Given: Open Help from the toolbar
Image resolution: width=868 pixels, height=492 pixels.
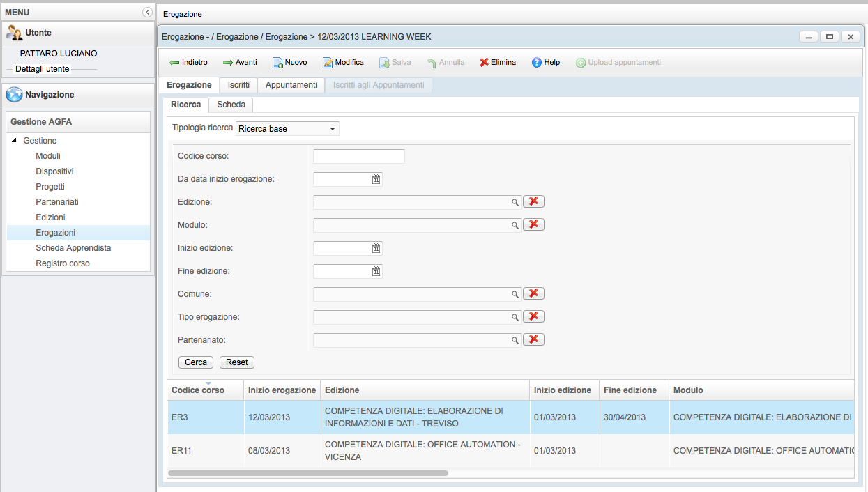Looking at the screenshot, I should pos(537,63).
